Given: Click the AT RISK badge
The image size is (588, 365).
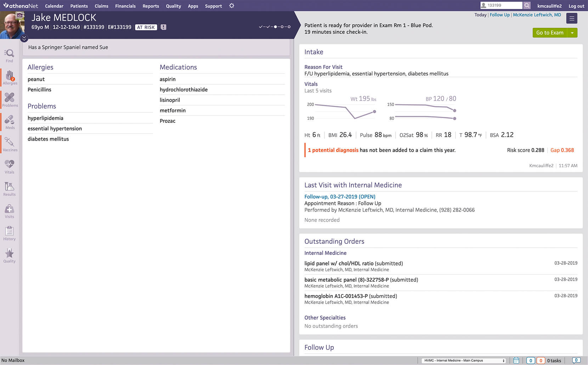Looking at the screenshot, I should pos(146,27).
